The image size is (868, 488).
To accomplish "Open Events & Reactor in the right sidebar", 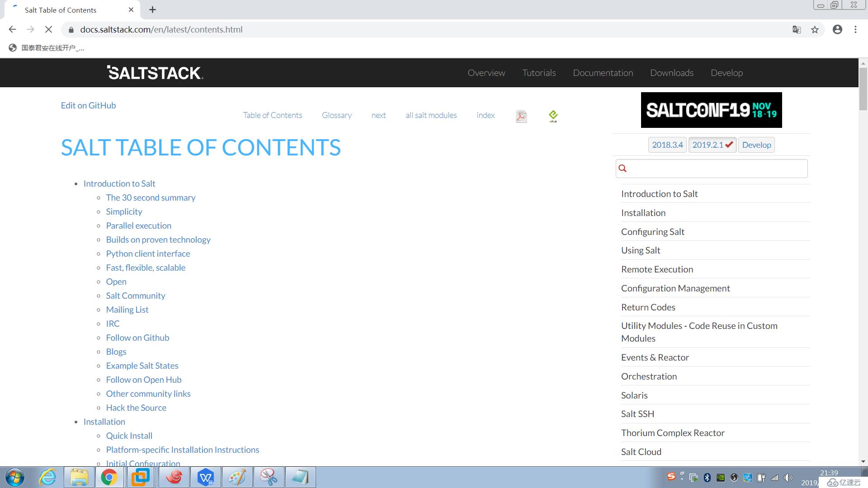I will pos(655,357).
